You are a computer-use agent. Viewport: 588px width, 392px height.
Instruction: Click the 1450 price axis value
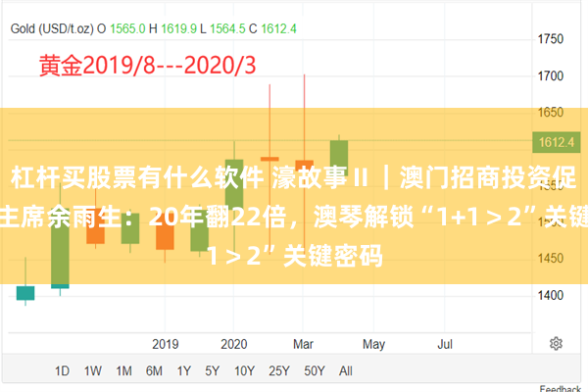point(551,259)
